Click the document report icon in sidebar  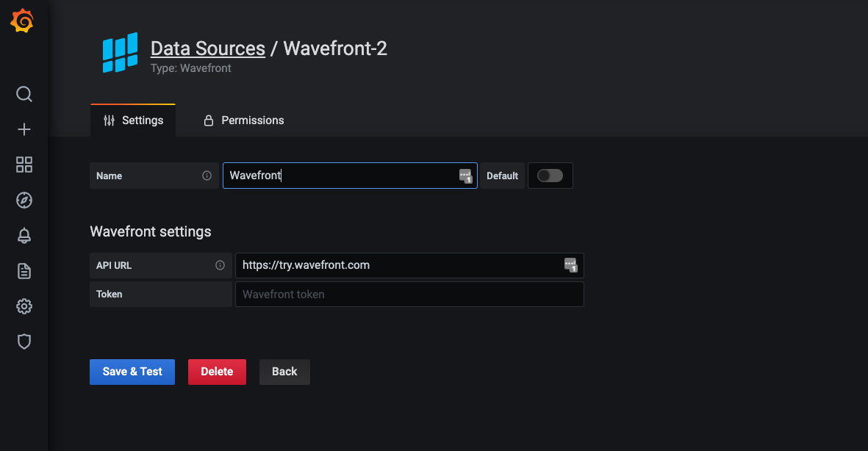(x=24, y=271)
